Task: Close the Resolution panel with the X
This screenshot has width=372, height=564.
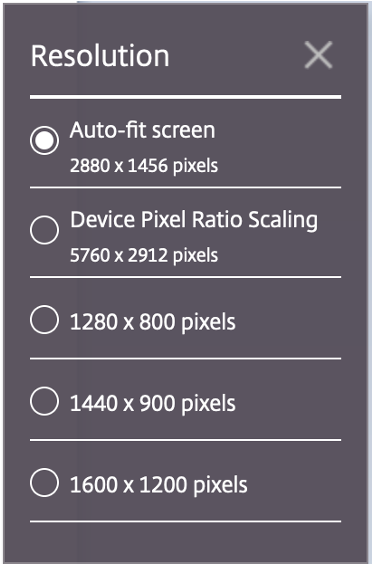Action: coord(318,55)
